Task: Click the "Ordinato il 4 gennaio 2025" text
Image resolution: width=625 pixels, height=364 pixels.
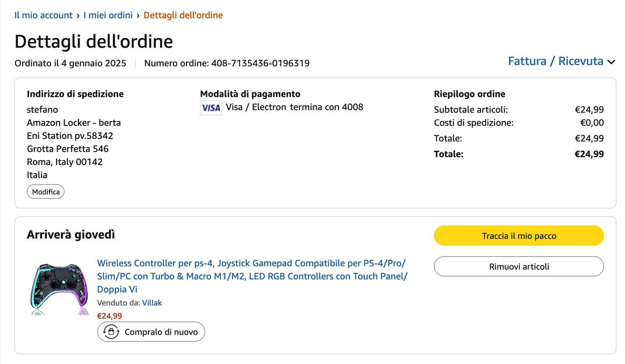Action: [x=70, y=63]
